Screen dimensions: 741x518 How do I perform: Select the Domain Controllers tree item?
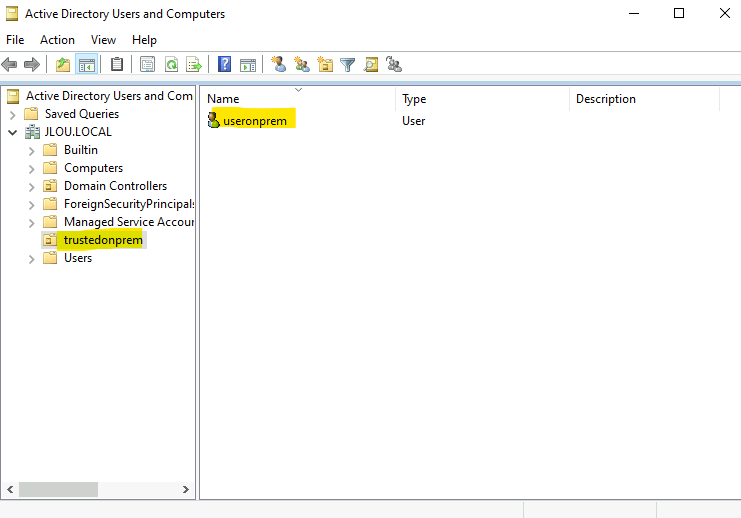115,186
